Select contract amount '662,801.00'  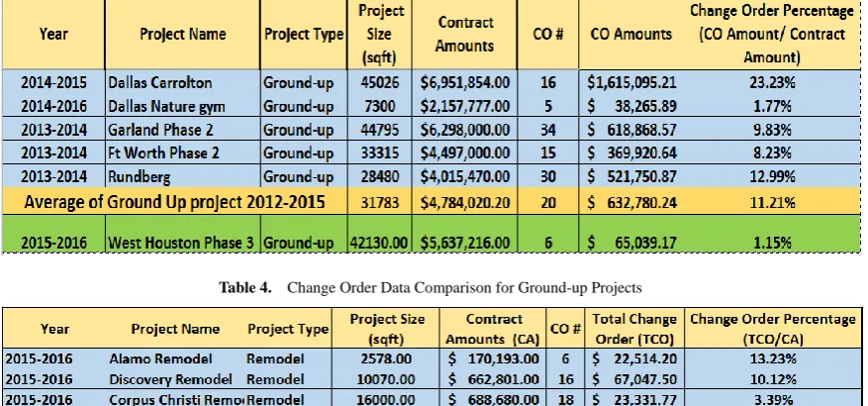(x=504, y=379)
